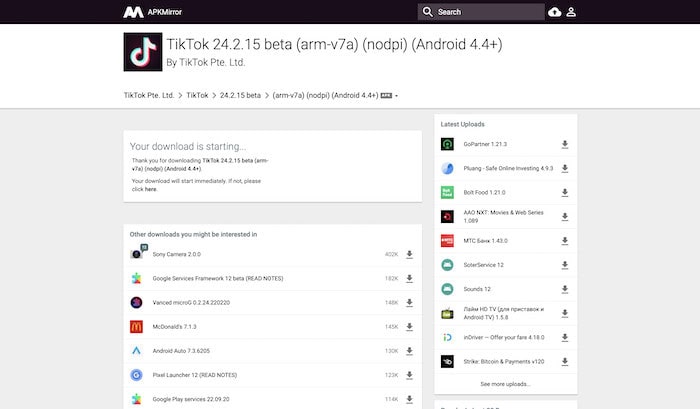Screen dimensions: 700x409
Task: Download Bolt Food 1.21.0 via arrow icon
Action: pyautogui.click(x=565, y=192)
